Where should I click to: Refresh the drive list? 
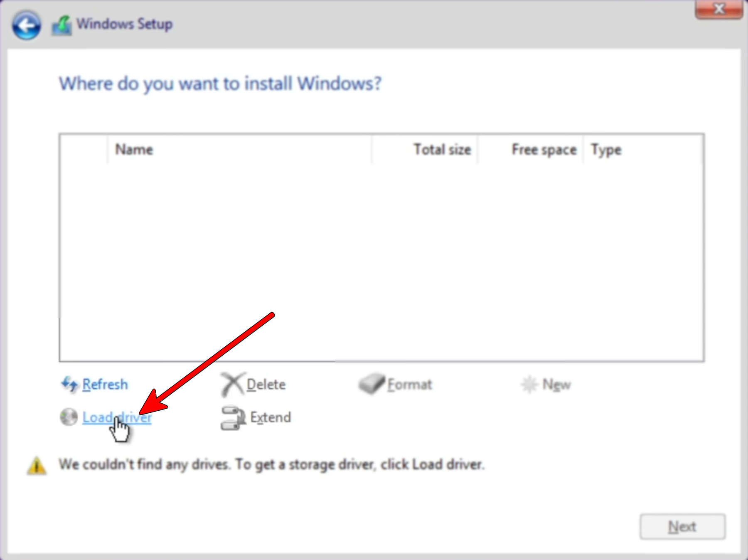105,384
